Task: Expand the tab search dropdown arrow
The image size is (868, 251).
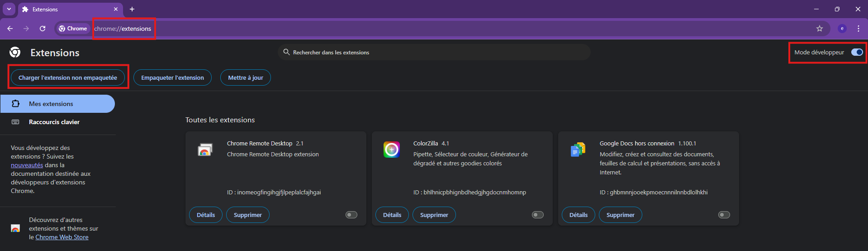Action: [9, 9]
